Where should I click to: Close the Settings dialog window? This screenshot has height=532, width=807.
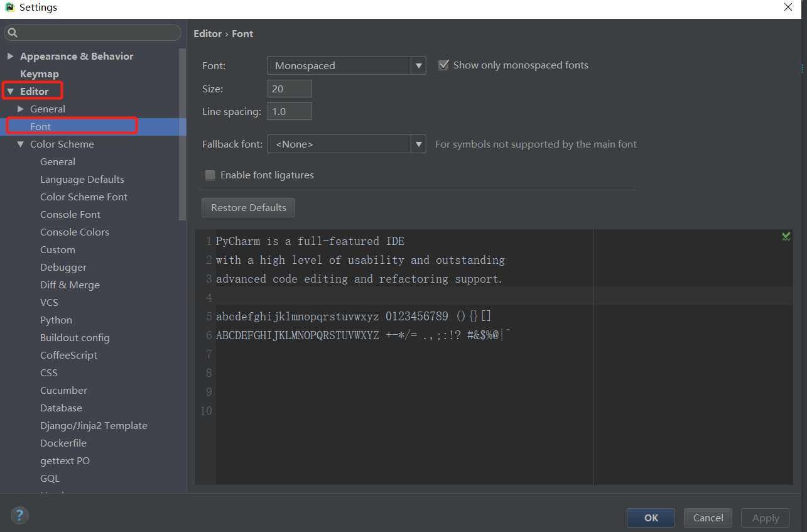pos(788,8)
